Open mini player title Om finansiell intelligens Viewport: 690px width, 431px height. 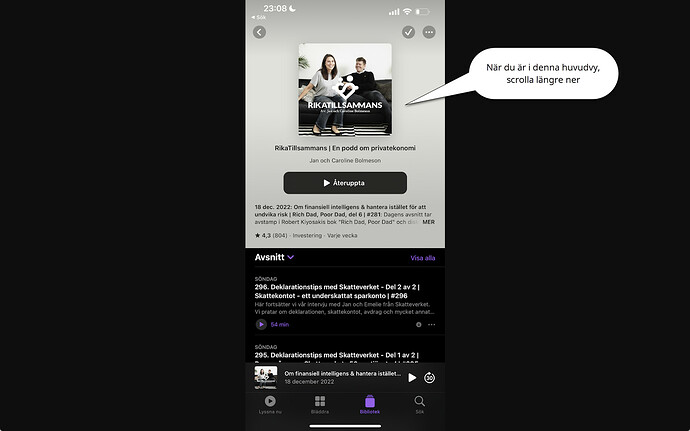(x=342, y=373)
